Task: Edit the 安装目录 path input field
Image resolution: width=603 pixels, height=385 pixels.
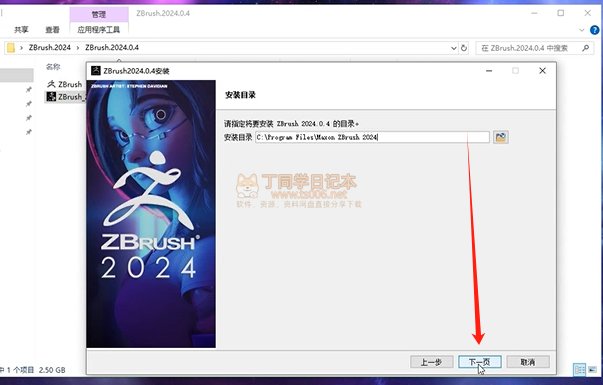Action: click(372, 137)
